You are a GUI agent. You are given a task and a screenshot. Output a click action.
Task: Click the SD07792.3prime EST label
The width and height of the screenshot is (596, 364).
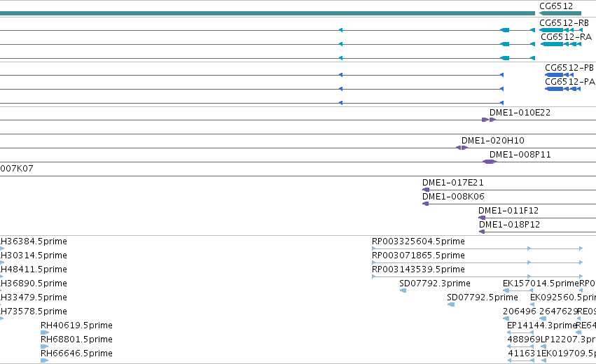435,283
